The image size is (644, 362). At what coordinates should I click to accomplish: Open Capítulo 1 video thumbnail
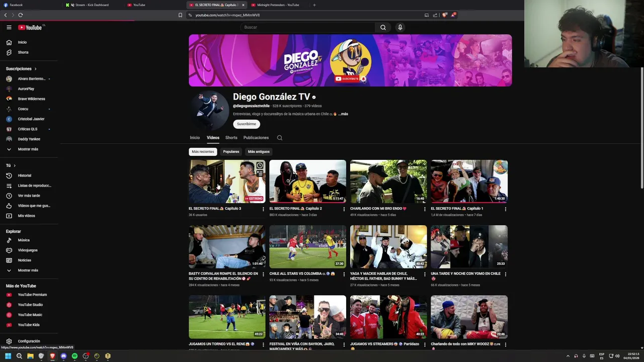(469, 181)
